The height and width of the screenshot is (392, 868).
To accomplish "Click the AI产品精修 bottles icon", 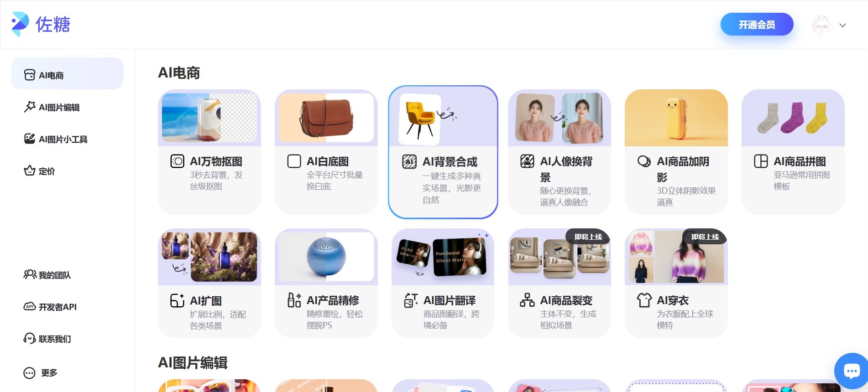I will [x=294, y=300].
